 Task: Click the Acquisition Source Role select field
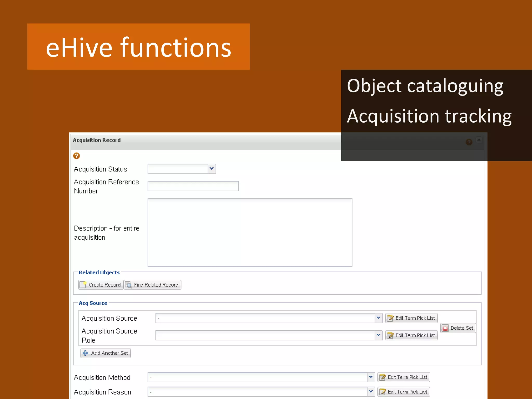point(269,335)
